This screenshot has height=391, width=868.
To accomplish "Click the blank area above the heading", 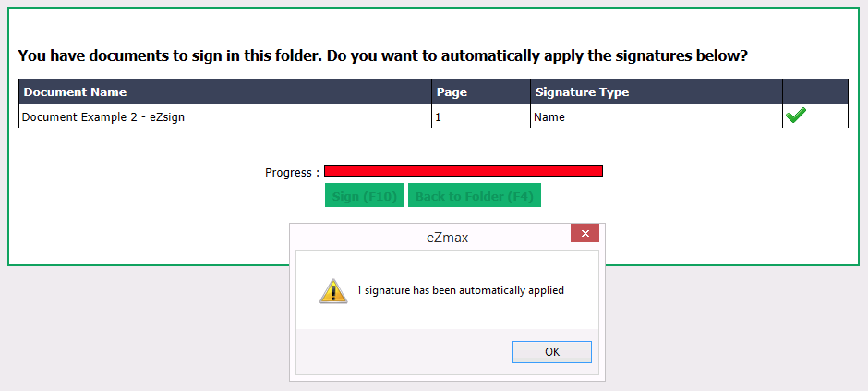I will [x=433, y=28].
